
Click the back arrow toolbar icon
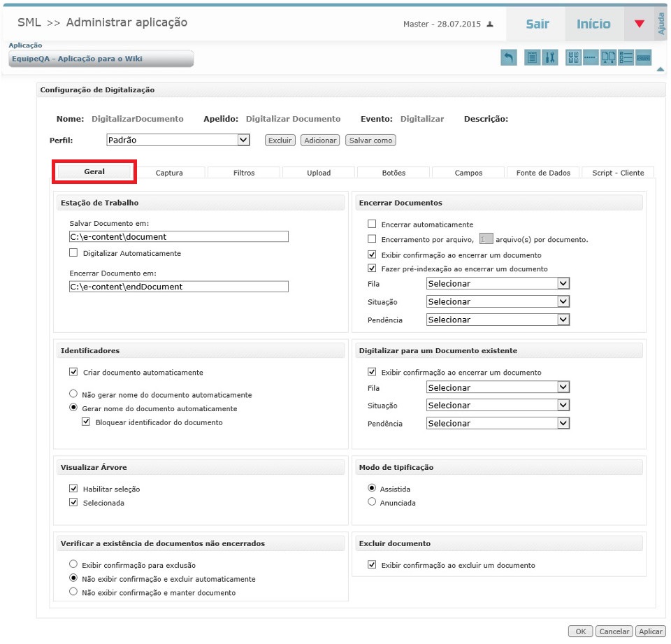509,58
